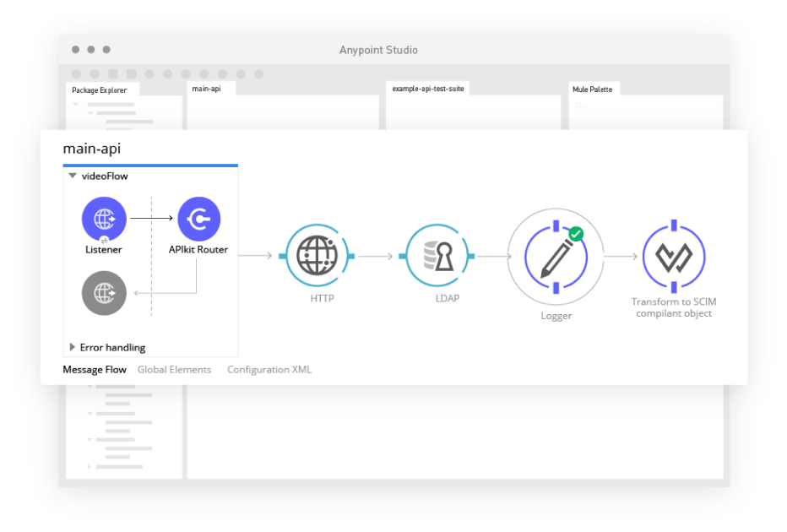Click the gray HTTP response icon under Listener
Viewport: 787px width, 532px height.
(x=104, y=293)
